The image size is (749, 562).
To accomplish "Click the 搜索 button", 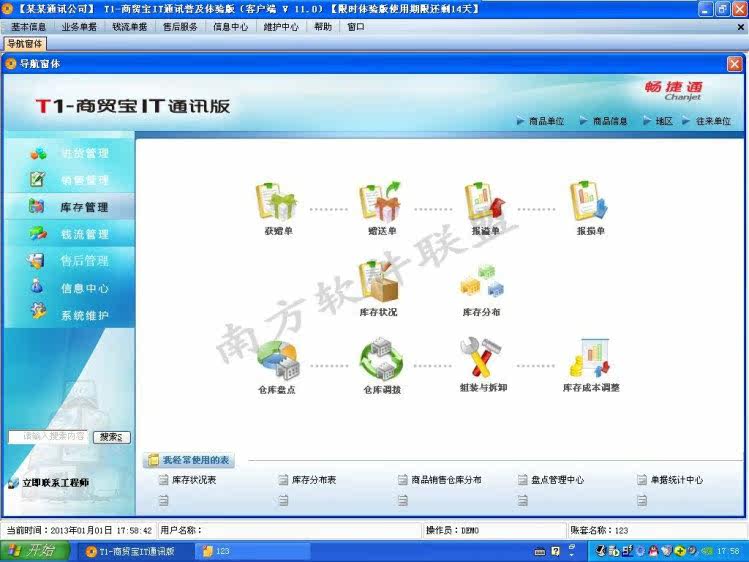I will pyautogui.click(x=111, y=437).
